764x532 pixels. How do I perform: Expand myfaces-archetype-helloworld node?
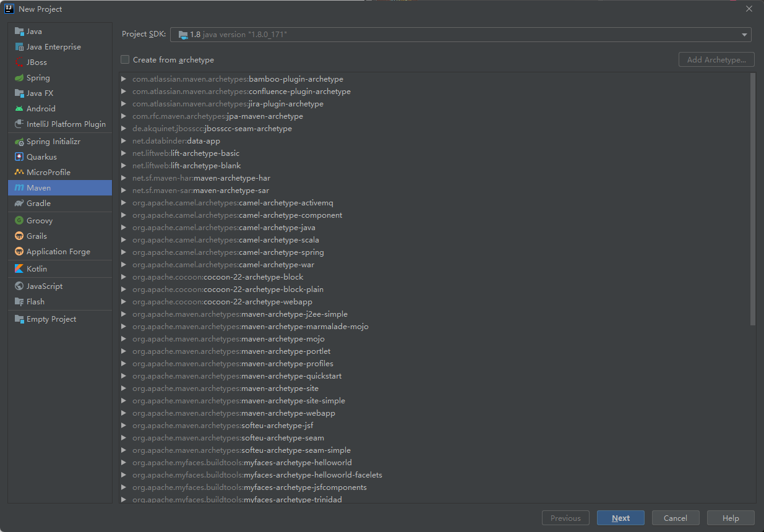pyautogui.click(x=124, y=463)
